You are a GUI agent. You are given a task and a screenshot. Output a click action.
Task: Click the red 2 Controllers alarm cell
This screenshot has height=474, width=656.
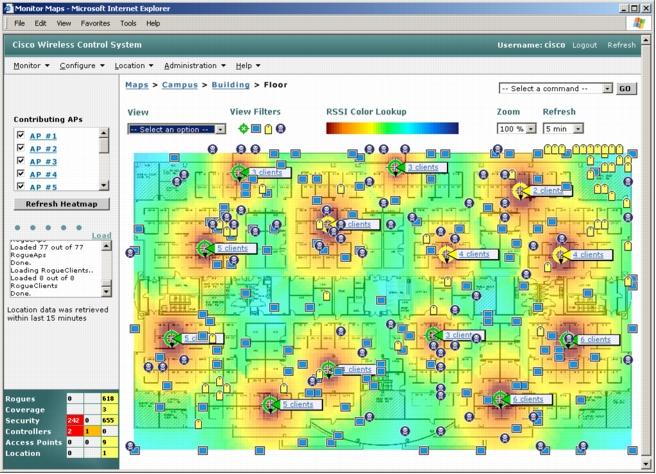[x=74, y=431]
